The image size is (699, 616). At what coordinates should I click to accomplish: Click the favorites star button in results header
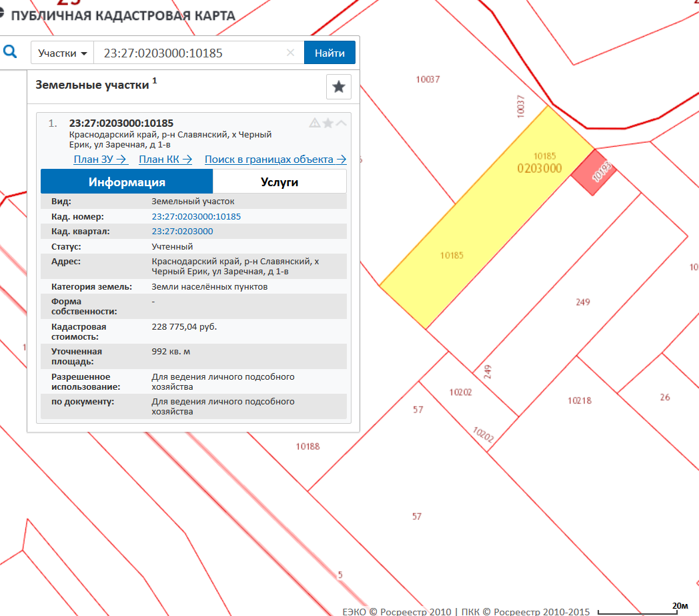pyautogui.click(x=339, y=87)
